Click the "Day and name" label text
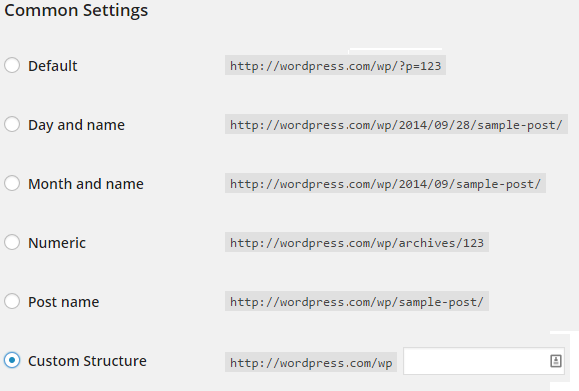Viewport: 579px width, 391px height. click(76, 125)
